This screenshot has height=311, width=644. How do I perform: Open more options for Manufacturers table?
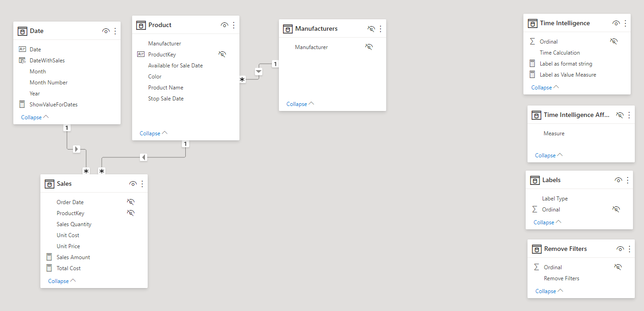[x=380, y=29]
